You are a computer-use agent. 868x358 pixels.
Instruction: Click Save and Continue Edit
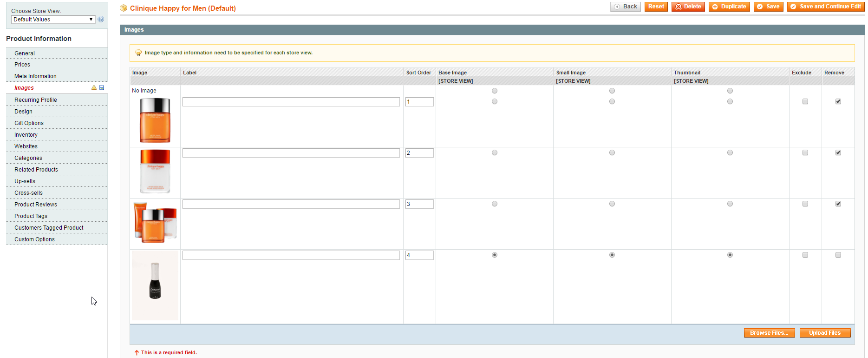(826, 7)
